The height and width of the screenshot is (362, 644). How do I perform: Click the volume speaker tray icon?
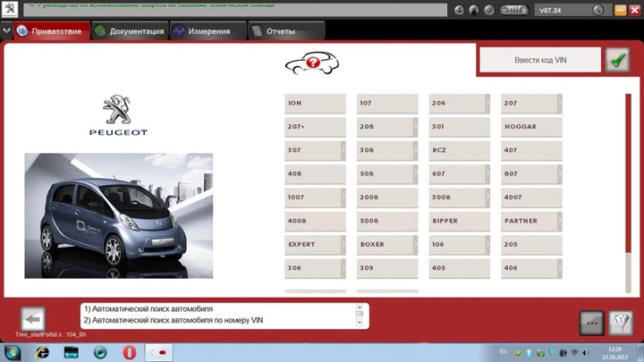click(x=586, y=353)
